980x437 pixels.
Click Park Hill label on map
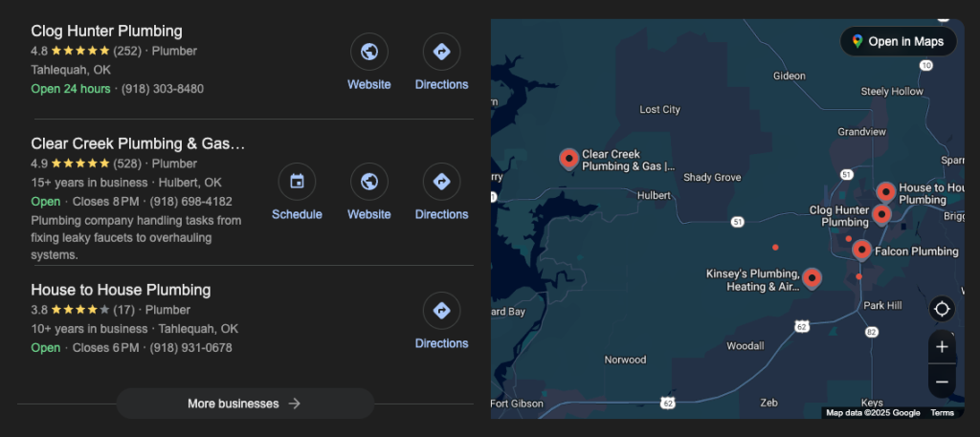[x=882, y=305]
